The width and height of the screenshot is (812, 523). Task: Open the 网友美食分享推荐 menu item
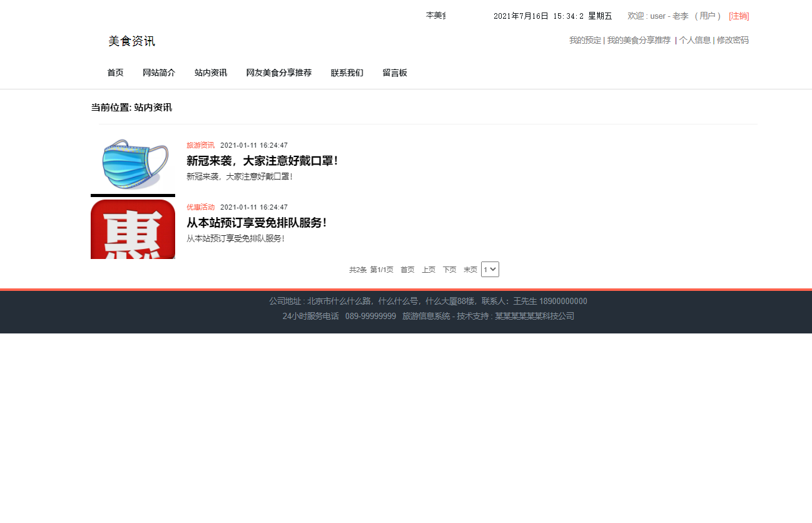pos(279,73)
